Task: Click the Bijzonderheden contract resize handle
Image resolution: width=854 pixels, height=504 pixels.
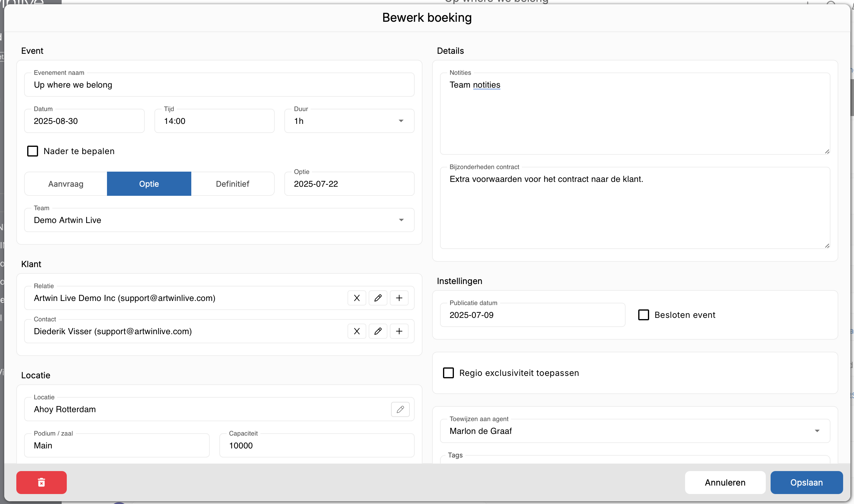Action: 827,246
